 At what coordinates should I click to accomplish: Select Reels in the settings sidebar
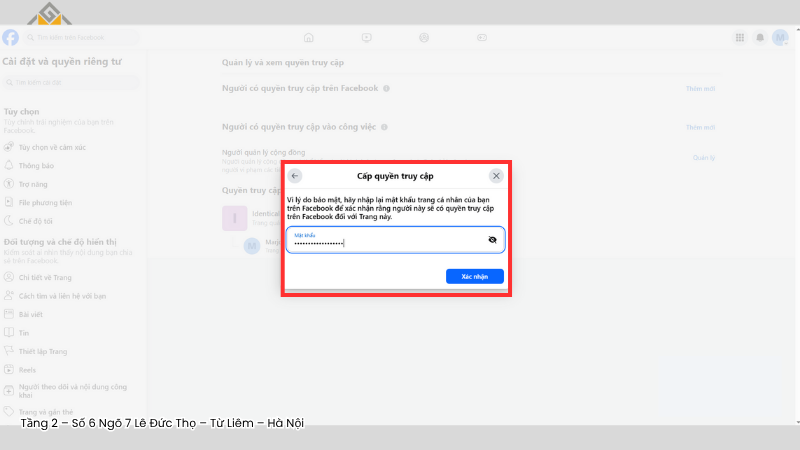[x=29, y=369]
